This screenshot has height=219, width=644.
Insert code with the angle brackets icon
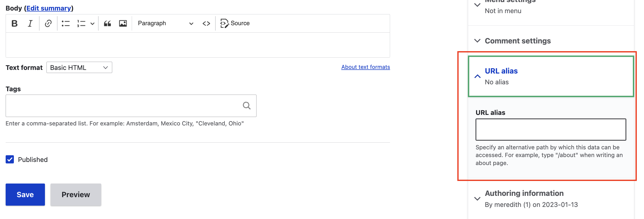coord(206,23)
